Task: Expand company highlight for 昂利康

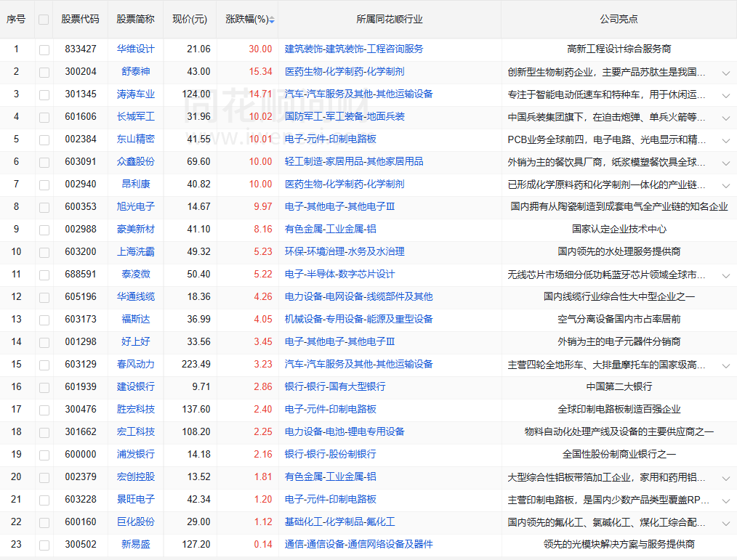Action: coord(725,185)
